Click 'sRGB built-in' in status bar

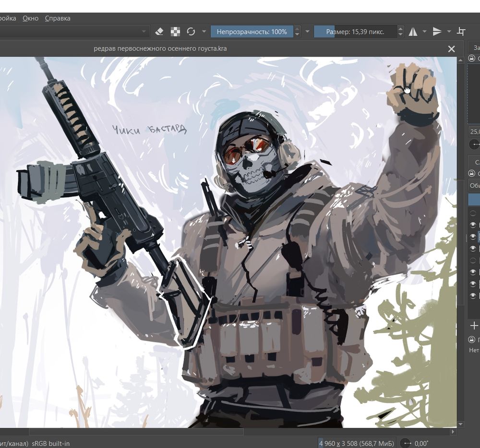51,443
